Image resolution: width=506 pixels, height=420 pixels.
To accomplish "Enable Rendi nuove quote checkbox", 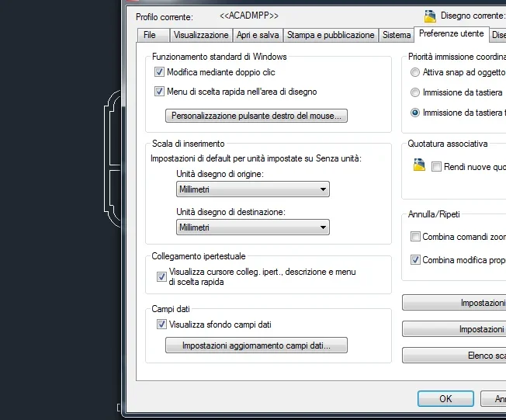I will point(436,167).
